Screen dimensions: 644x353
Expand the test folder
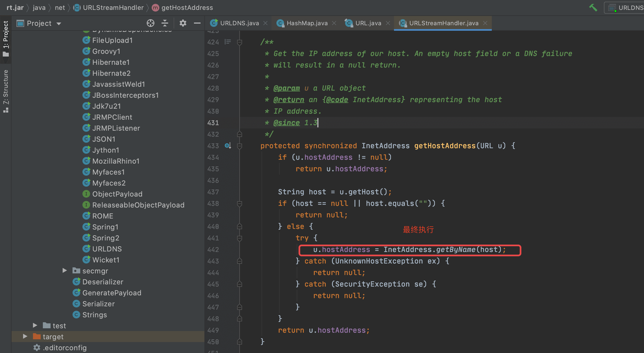pos(35,326)
